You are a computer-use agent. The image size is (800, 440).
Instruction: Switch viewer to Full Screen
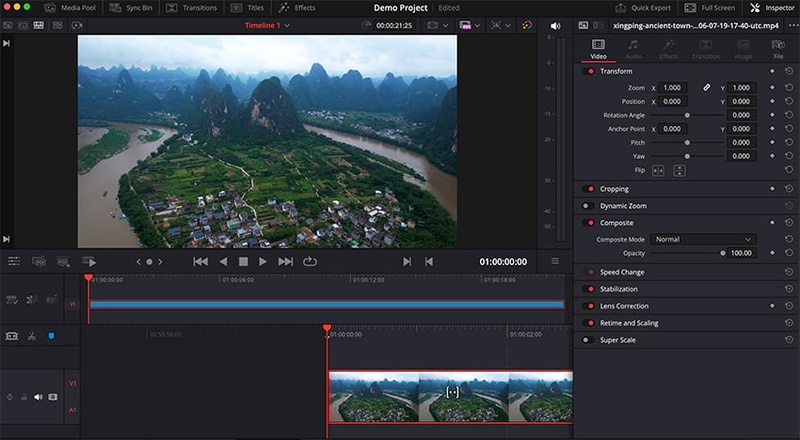(x=710, y=8)
